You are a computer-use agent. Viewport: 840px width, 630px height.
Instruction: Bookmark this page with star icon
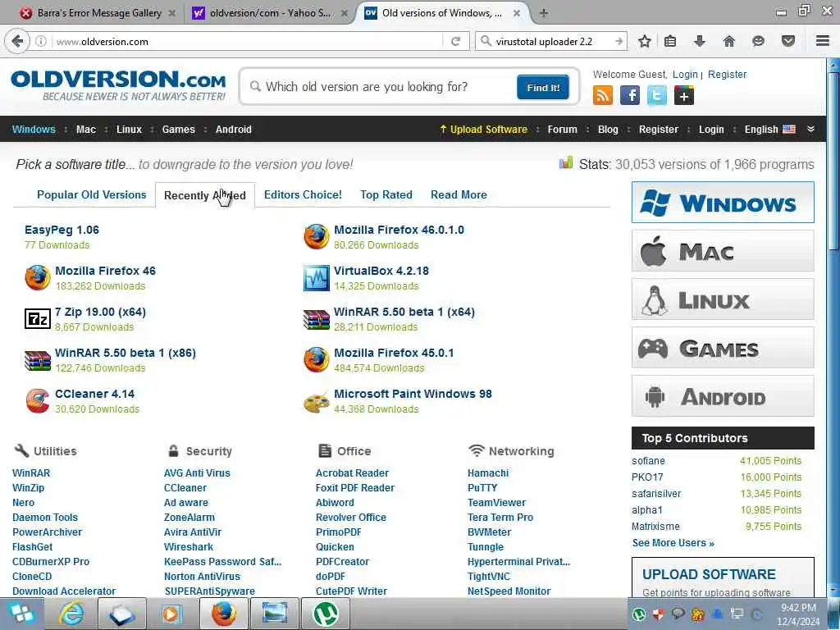click(645, 41)
